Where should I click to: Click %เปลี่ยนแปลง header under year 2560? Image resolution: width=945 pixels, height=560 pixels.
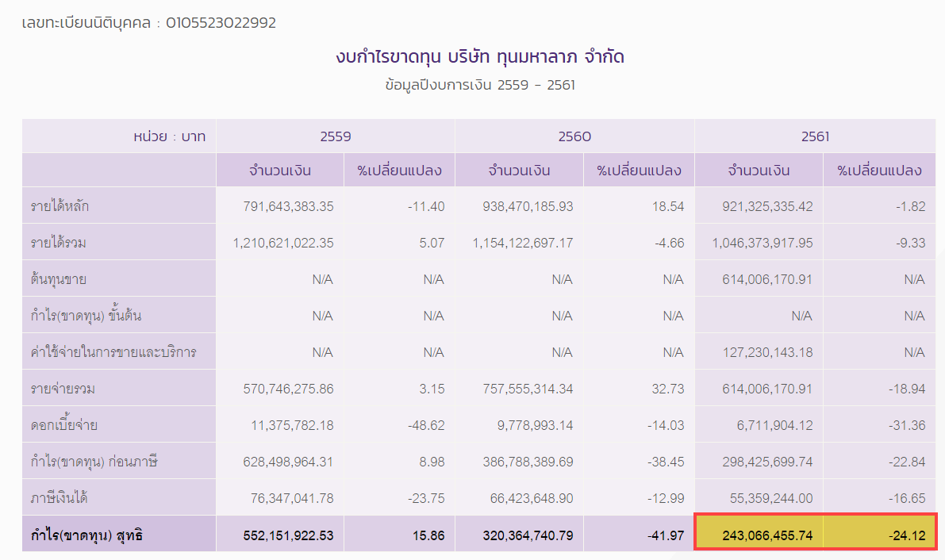pyautogui.click(x=639, y=171)
